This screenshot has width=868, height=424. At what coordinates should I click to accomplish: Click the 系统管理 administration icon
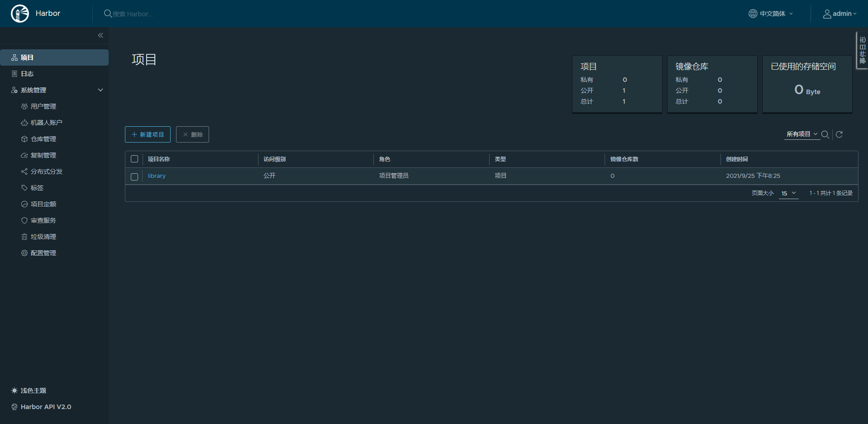(14, 90)
